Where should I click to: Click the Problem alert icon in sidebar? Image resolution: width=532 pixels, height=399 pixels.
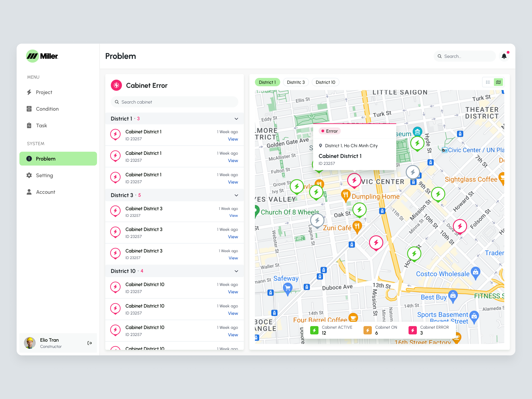tap(29, 158)
